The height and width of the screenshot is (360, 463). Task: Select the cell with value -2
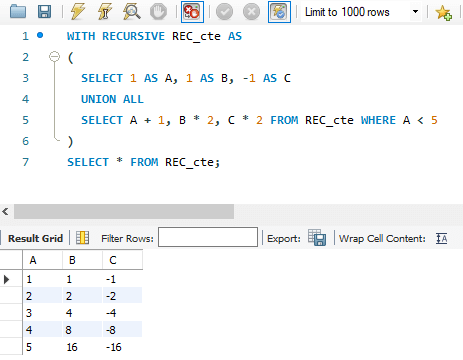(x=122, y=296)
